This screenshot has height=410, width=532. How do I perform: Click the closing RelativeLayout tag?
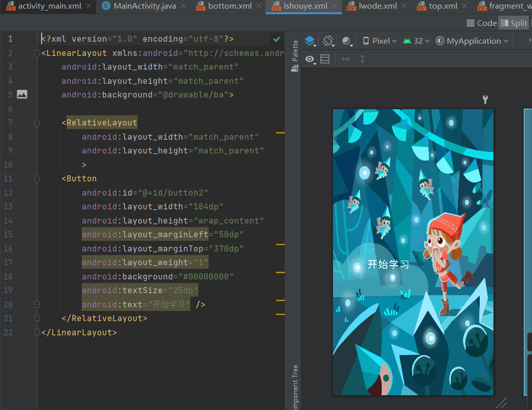click(x=104, y=318)
